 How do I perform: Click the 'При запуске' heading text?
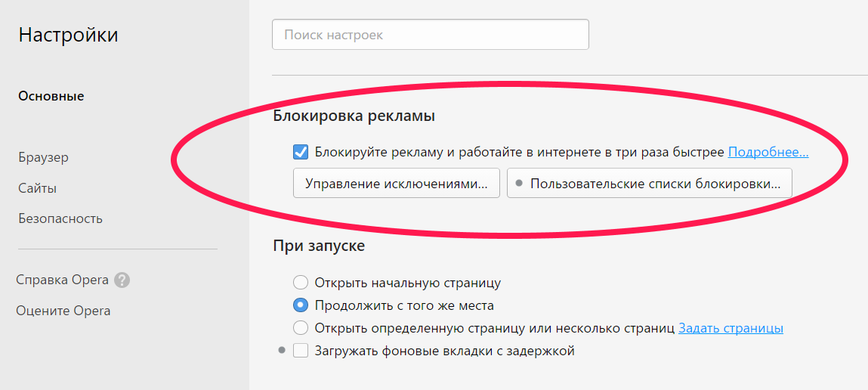click(318, 246)
